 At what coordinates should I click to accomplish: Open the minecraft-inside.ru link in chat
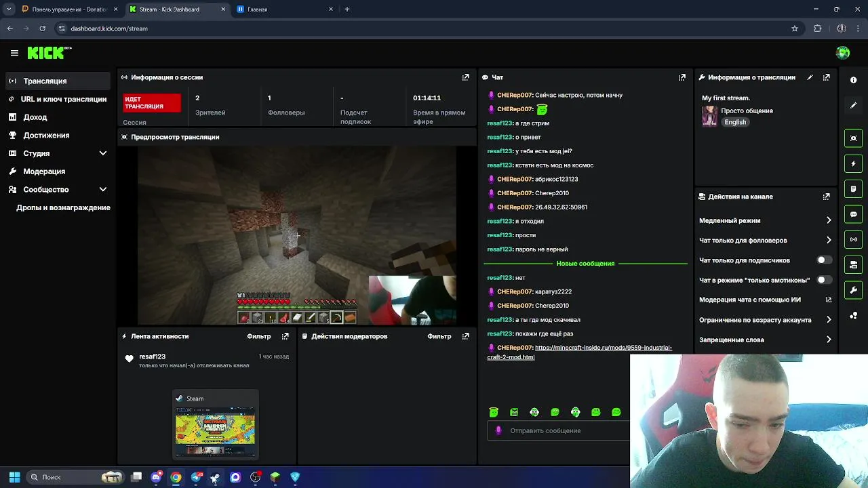(x=579, y=352)
